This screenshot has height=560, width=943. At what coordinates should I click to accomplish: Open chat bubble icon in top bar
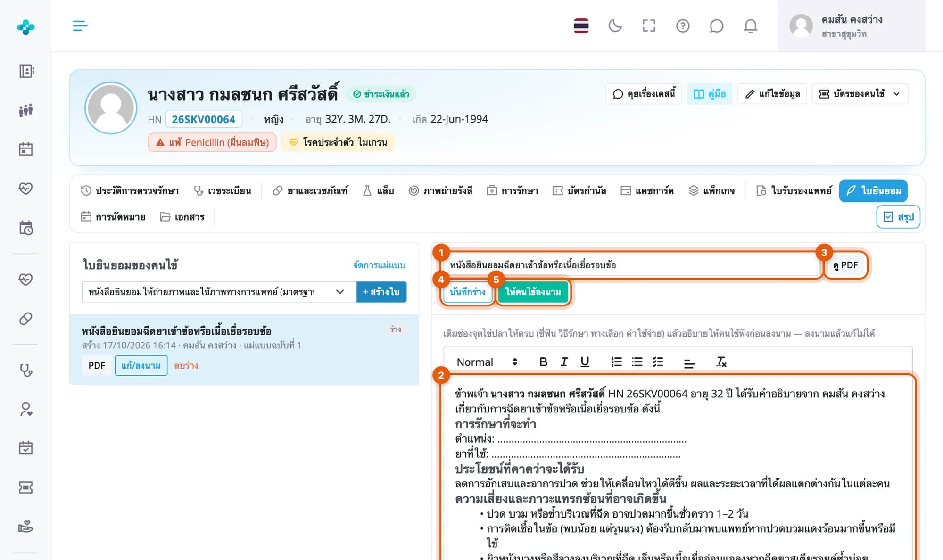point(717,25)
